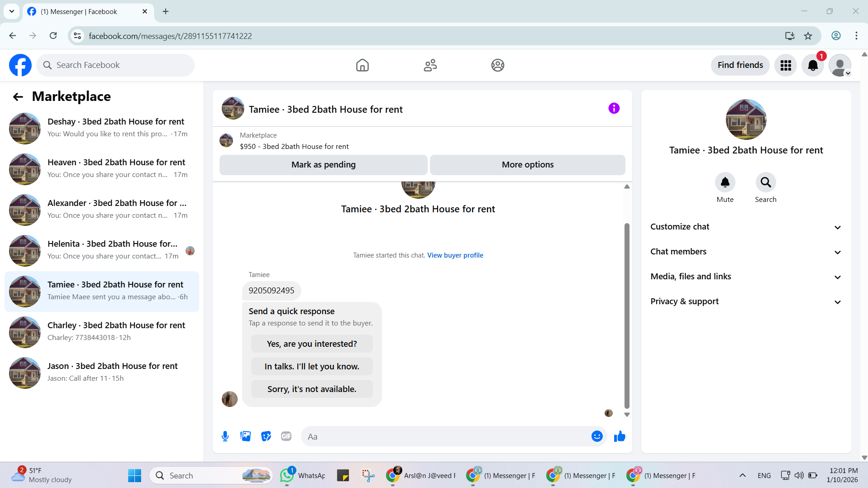Click phone number message 9205092495

tap(271, 291)
